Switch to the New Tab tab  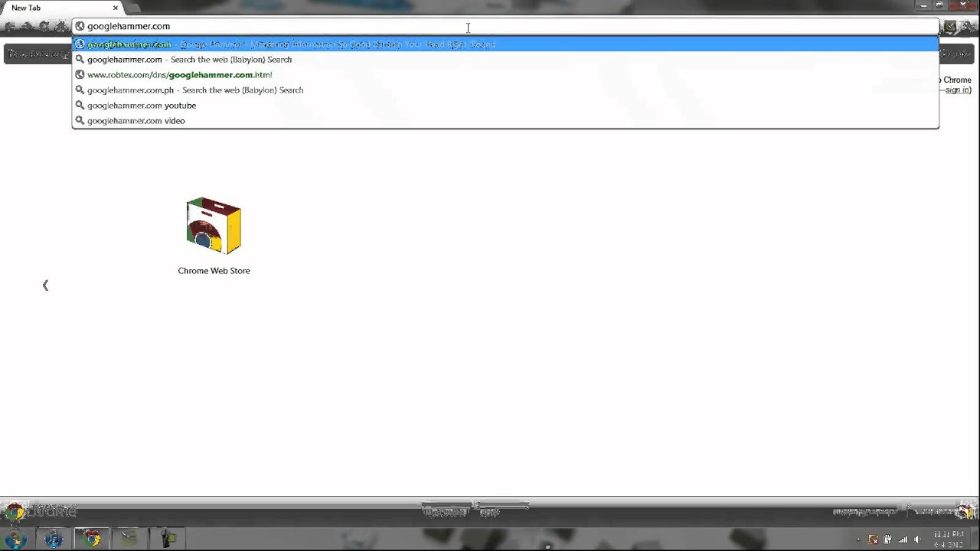pyautogui.click(x=61, y=8)
